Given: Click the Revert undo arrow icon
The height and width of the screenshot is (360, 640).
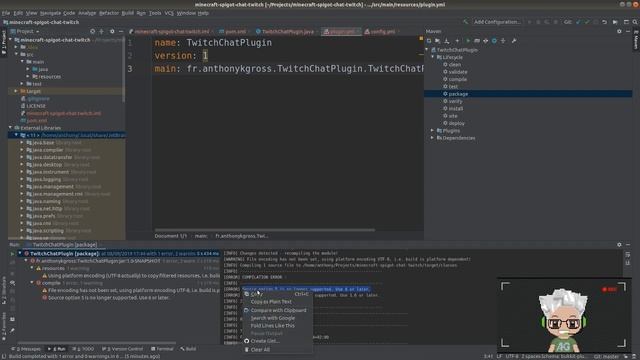Looking at the screenshot, I should click(604, 22).
